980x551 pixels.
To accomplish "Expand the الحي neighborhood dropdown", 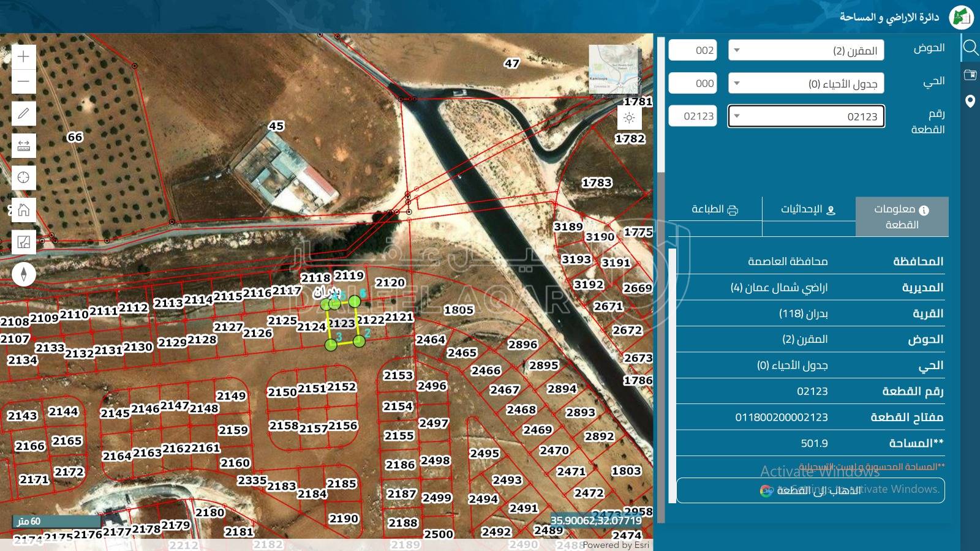I will coord(806,83).
